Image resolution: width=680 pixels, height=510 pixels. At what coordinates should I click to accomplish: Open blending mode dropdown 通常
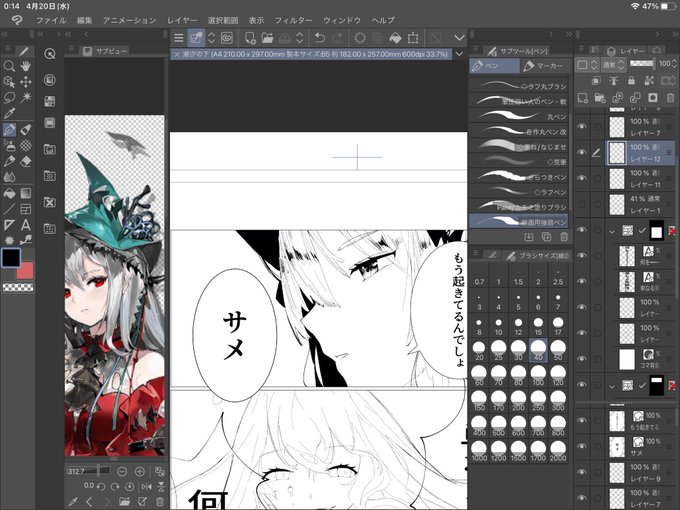coord(614,65)
